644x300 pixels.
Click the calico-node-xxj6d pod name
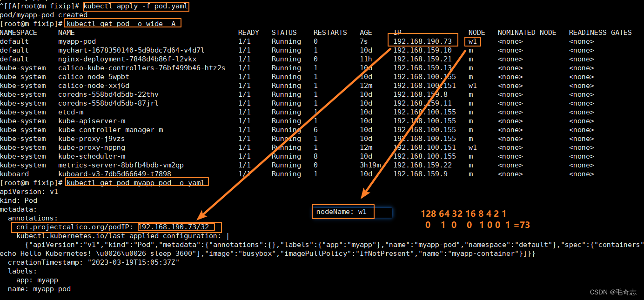click(94, 86)
